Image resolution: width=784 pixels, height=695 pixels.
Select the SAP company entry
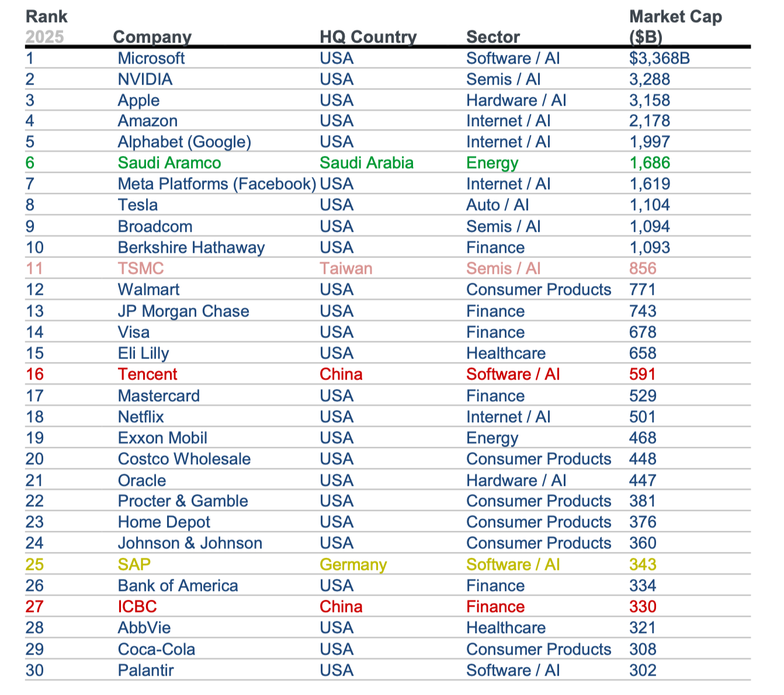[134, 565]
